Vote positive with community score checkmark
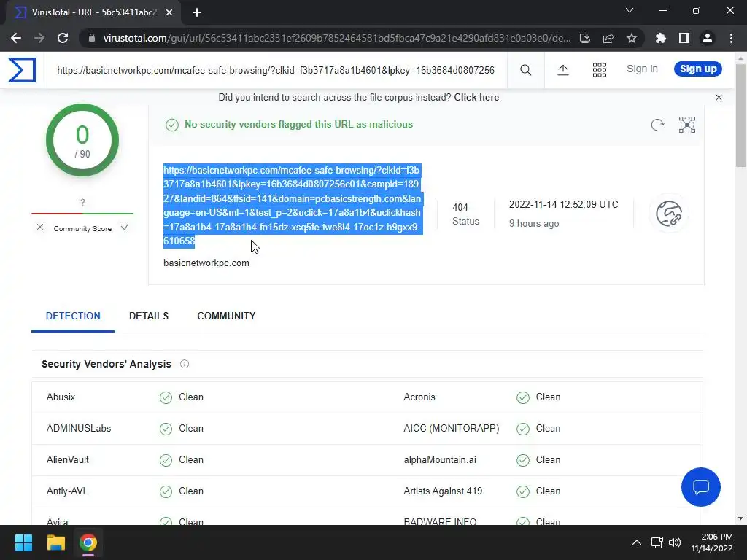Screen dimensions: 747x560 pos(125,227)
